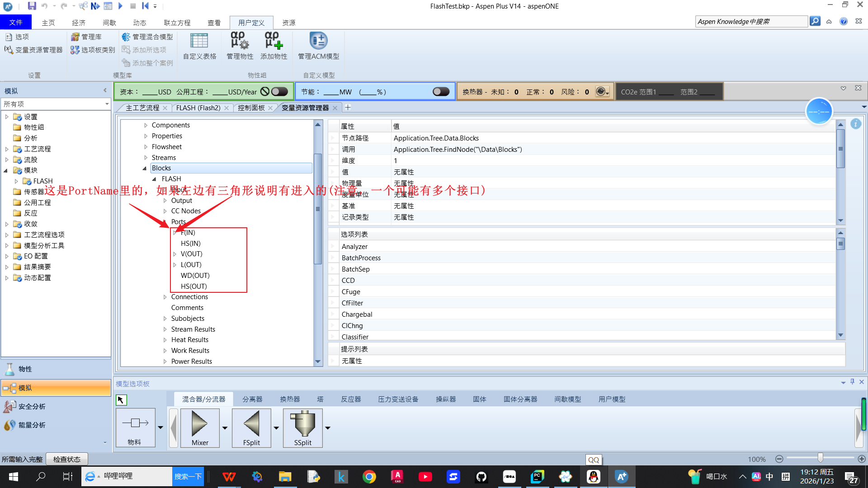Select the Mixer block icon

coord(200,424)
